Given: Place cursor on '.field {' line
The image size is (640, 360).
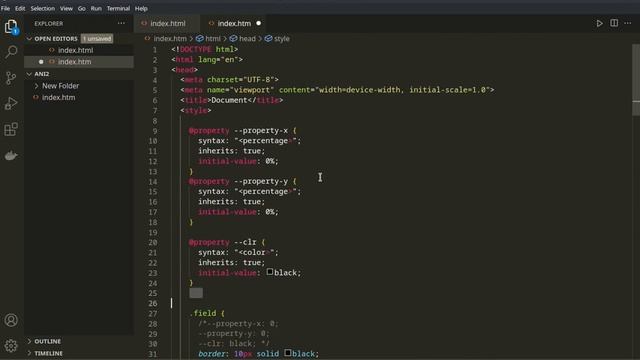Looking at the screenshot, I should click(x=207, y=313).
